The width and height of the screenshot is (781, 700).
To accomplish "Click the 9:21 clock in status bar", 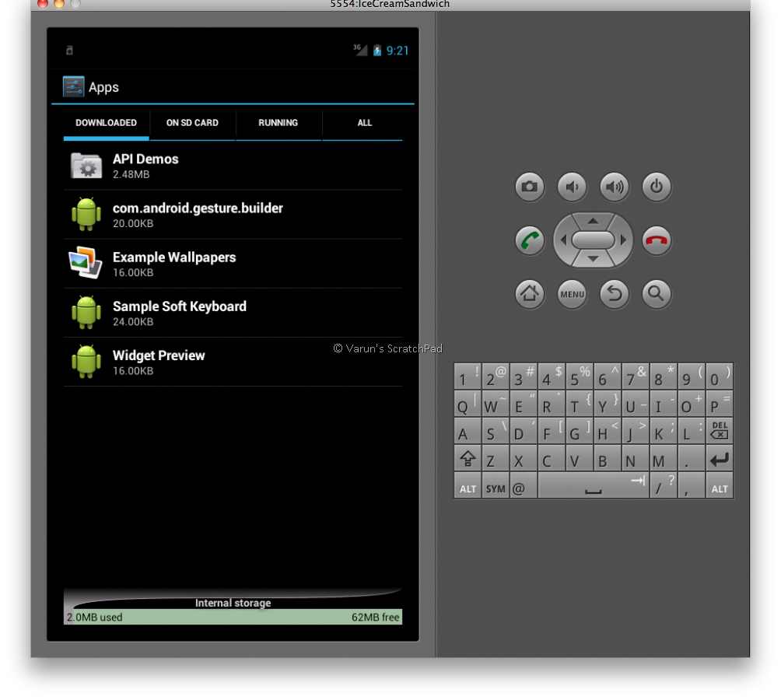I will (398, 51).
